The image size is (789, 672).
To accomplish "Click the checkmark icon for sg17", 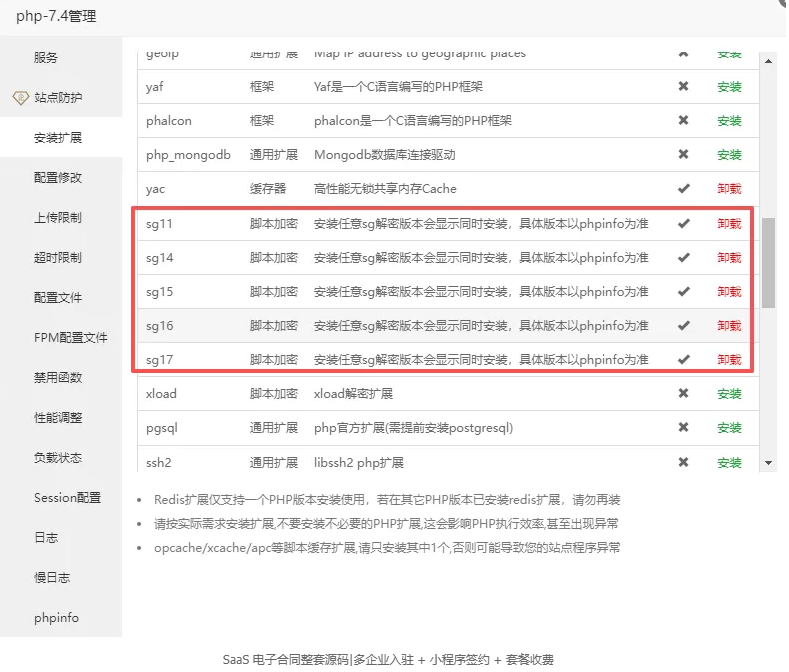I will pyautogui.click(x=683, y=359).
